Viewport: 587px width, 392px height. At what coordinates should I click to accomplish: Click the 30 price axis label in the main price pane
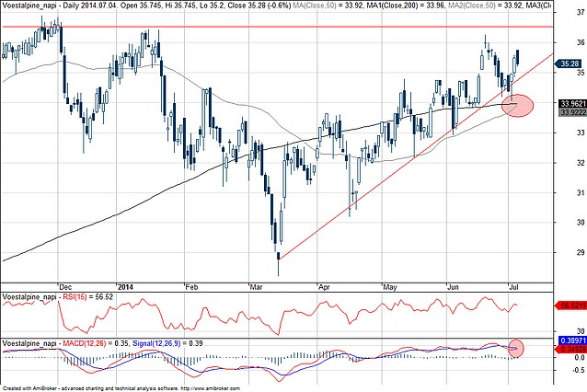(581, 223)
